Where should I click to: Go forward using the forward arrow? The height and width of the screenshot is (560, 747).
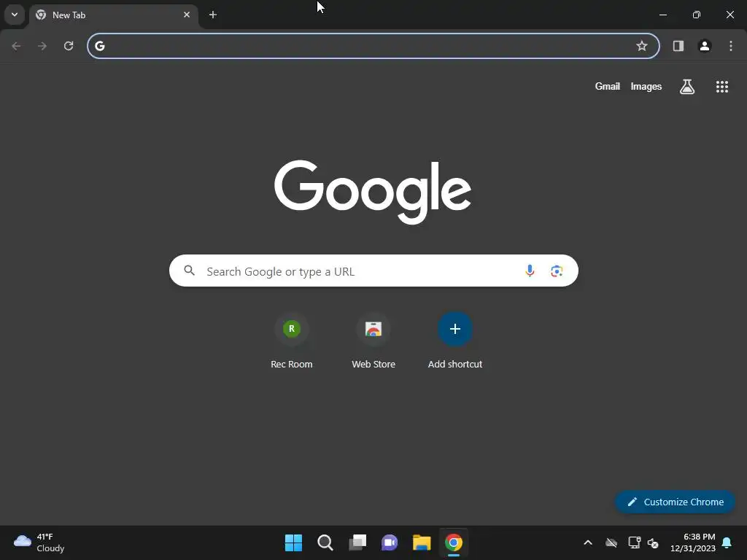(x=42, y=46)
